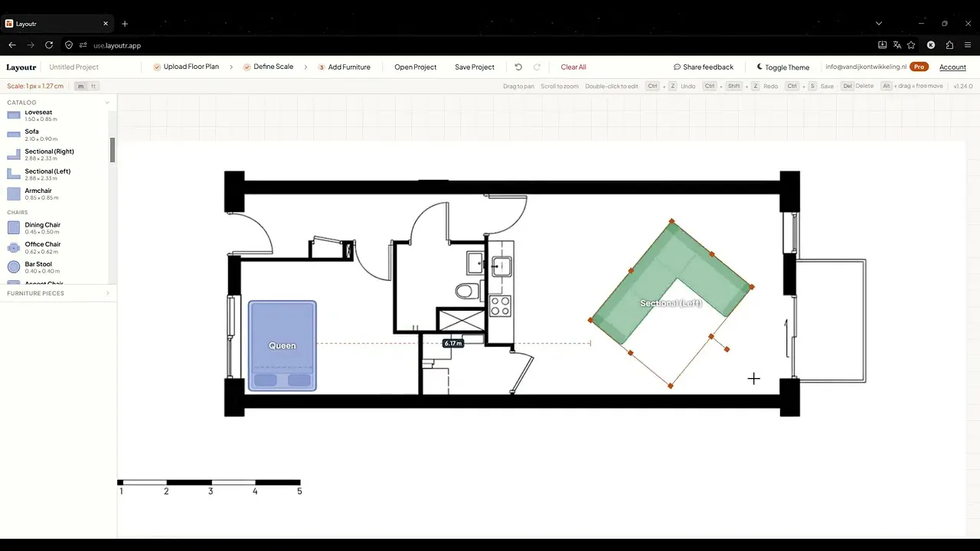This screenshot has height=551, width=980.
Task: Click the Redo arrow icon
Action: 537,67
